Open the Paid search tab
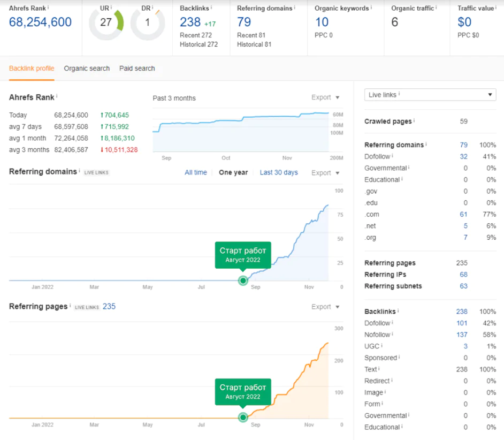This screenshot has height=440, width=504. point(137,69)
